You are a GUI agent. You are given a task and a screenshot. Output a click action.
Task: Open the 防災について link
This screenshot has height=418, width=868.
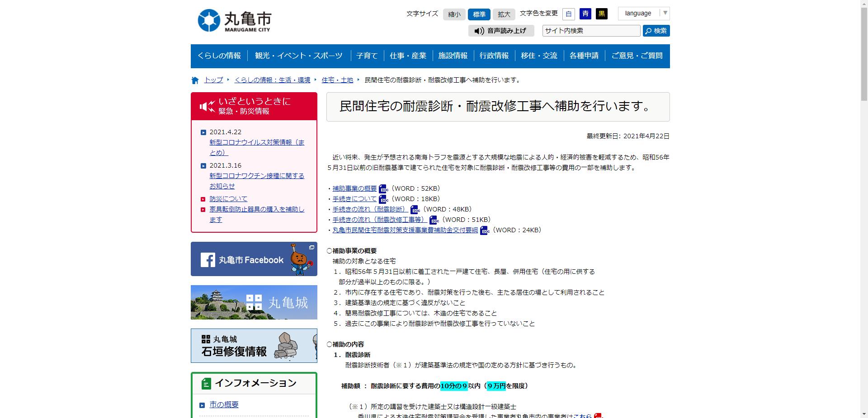[228, 198]
